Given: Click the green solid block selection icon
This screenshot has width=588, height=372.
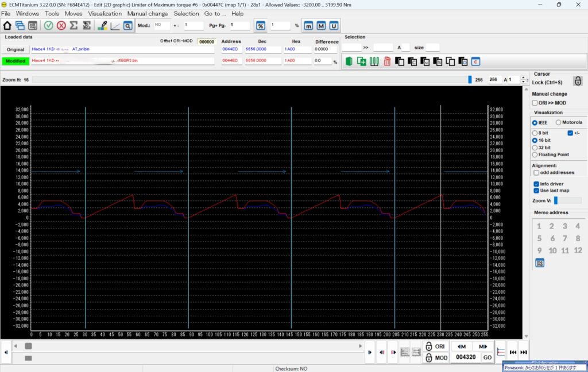Looking at the screenshot, I should 349,61.
